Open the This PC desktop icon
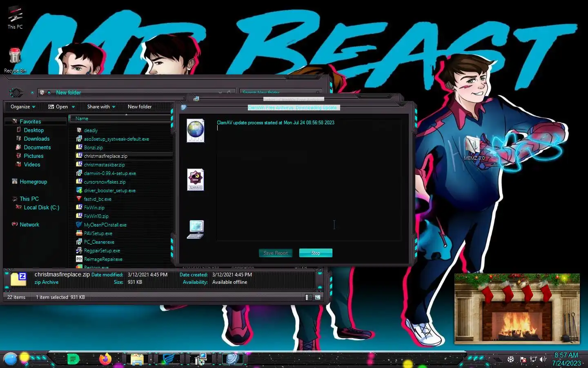Viewport: 588px width, 368px height. point(15,17)
